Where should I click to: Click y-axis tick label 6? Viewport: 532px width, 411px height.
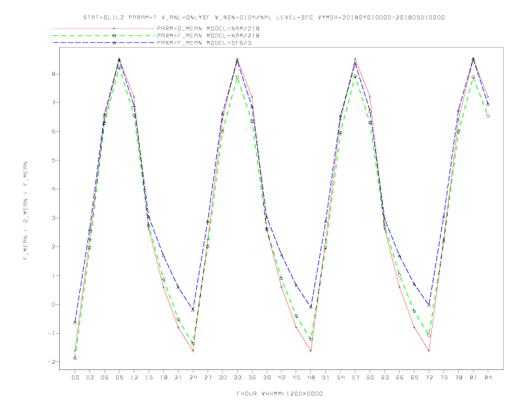tap(53, 131)
